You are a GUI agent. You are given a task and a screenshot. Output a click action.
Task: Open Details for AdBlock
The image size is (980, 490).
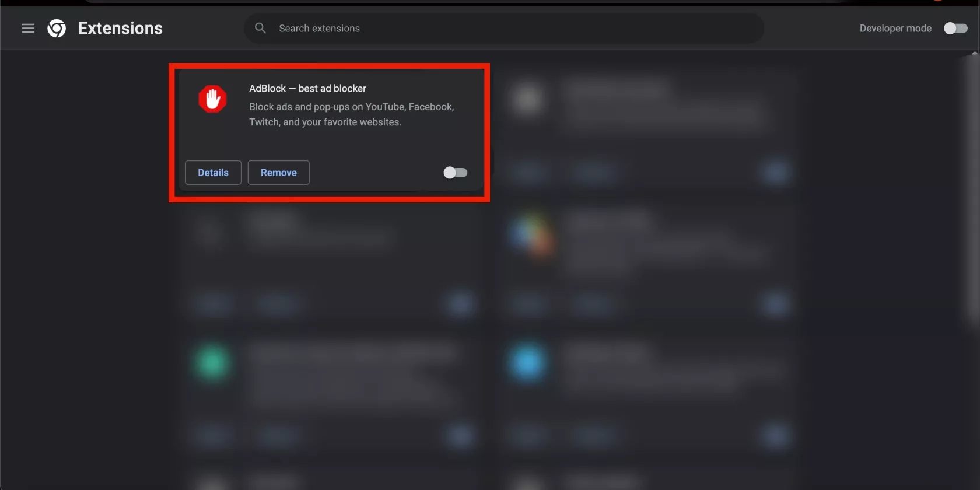213,173
